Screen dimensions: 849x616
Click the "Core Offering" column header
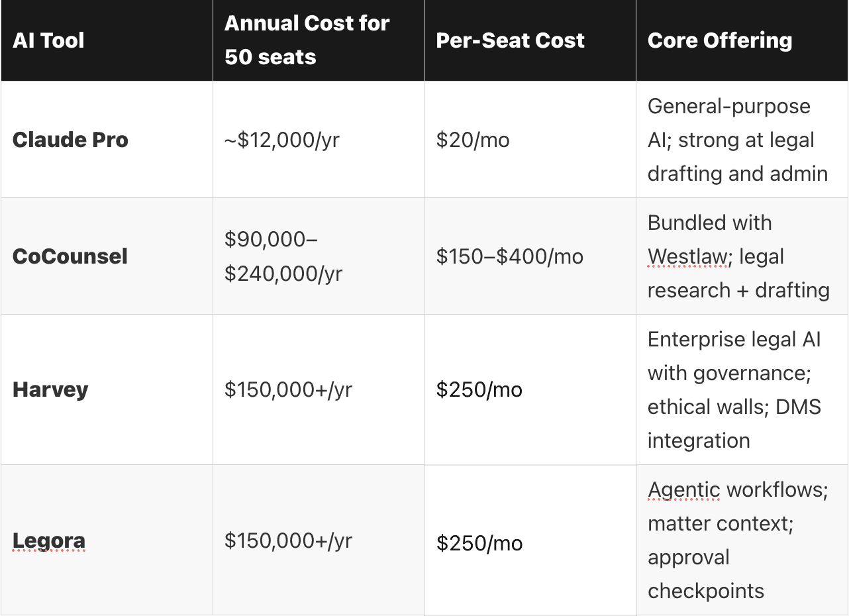719,40
